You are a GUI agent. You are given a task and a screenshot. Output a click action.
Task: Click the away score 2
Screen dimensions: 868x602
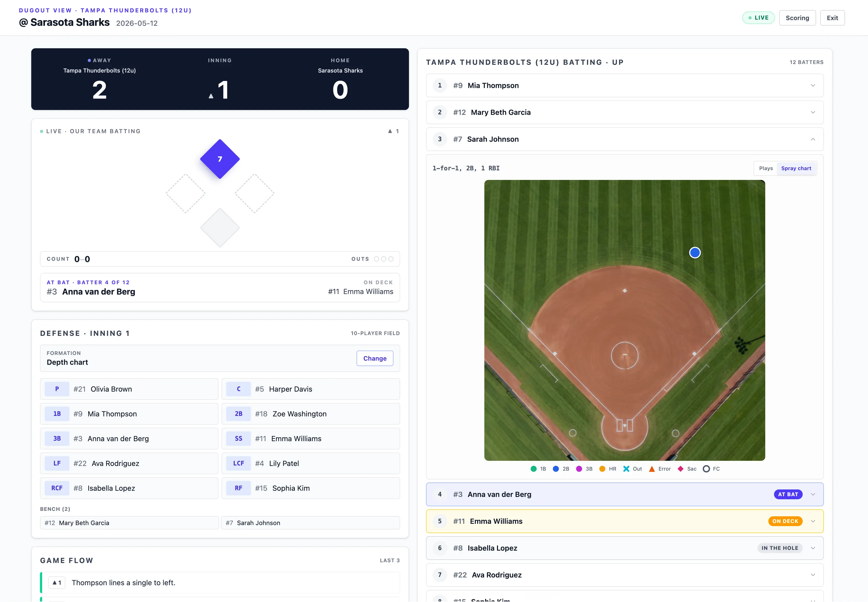tap(100, 90)
